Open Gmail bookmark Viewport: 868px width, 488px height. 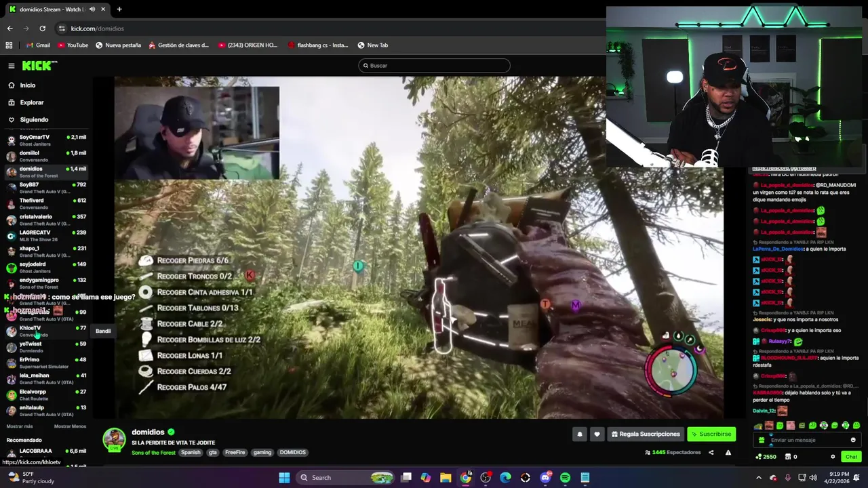coord(38,45)
